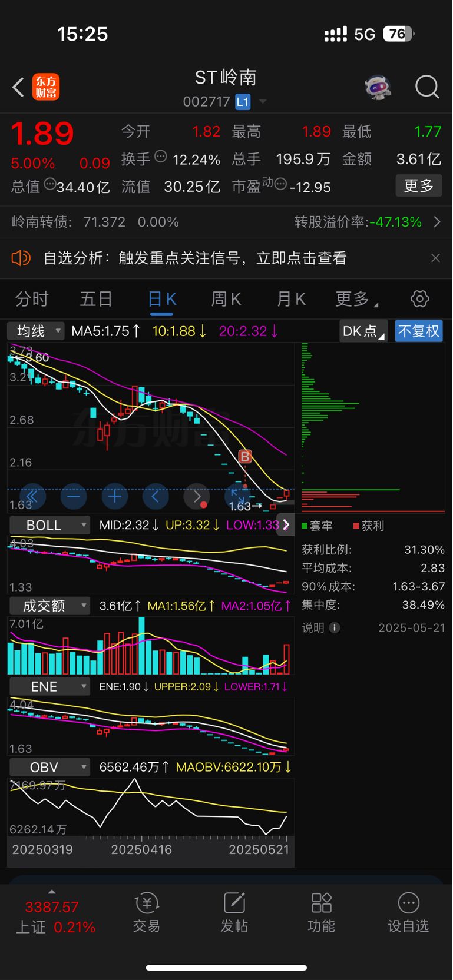Open the 上证 index ticker
The height and width of the screenshot is (980, 453).
pos(55,917)
